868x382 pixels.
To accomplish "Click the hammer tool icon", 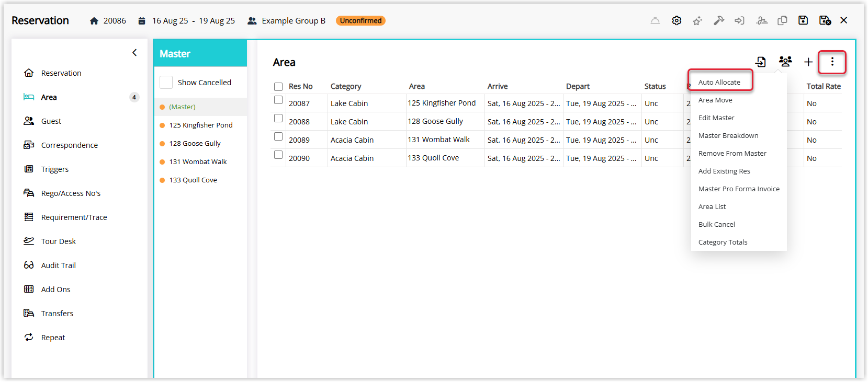I will tap(719, 21).
